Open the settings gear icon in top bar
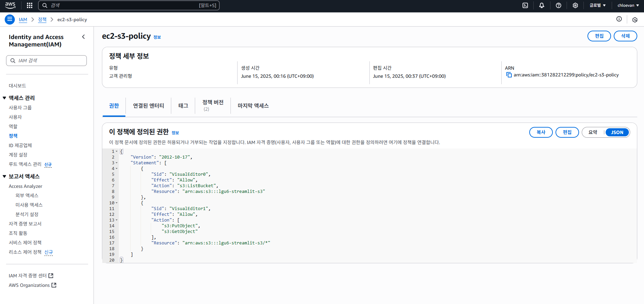644x304 pixels. click(x=575, y=5)
